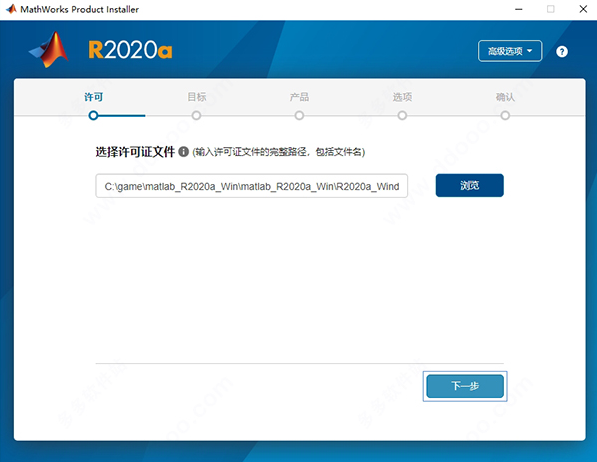Click the 选项 step circle marker
Viewport: 597px width, 462px height.
pos(402,115)
